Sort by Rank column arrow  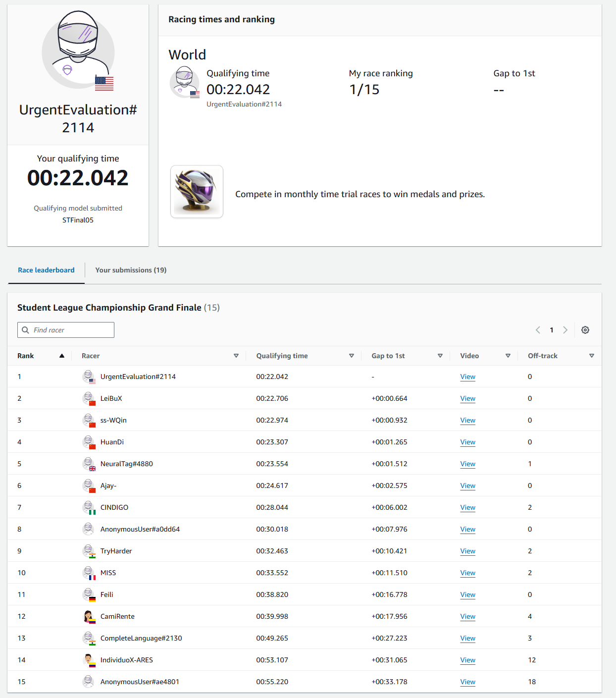(x=62, y=356)
